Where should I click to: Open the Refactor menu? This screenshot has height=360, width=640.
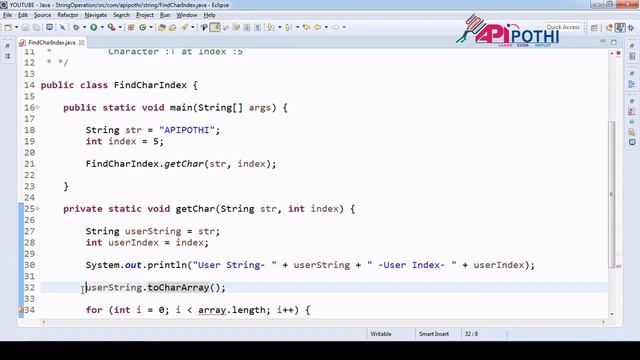click(68, 15)
